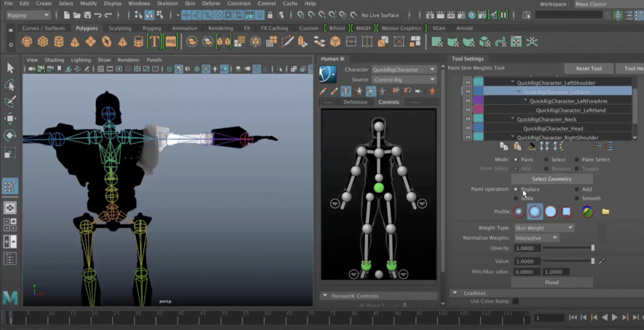Collapse the QuickRigCharacter_LeftShoulder tree node
The image size is (644, 330).
point(513,82)
